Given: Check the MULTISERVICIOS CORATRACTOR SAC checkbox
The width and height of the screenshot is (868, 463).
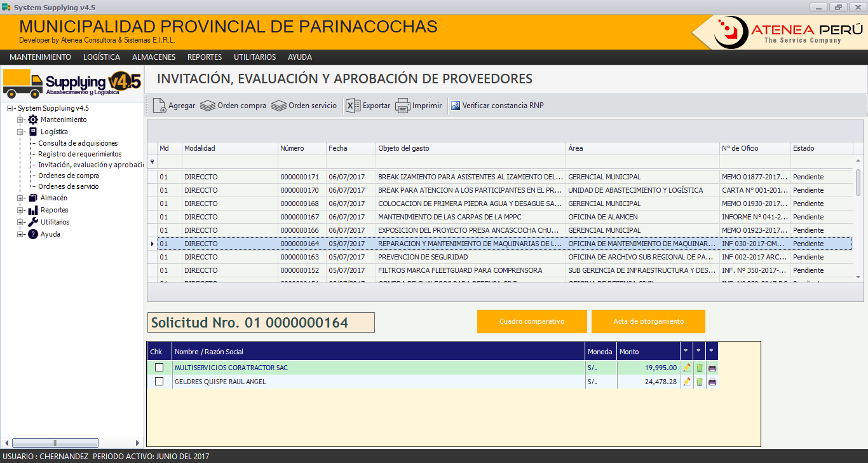Looking at the screenshot, I should 159,368.
